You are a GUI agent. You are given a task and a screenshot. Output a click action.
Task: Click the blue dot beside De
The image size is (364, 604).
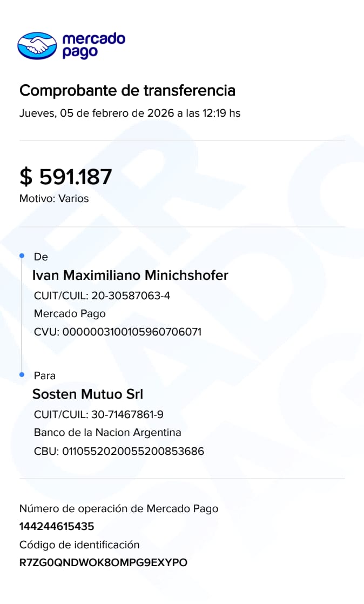(22, 255)
